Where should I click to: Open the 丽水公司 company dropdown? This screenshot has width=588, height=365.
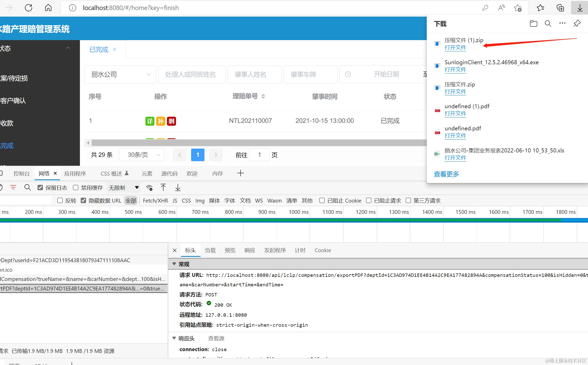coord(120,75)
